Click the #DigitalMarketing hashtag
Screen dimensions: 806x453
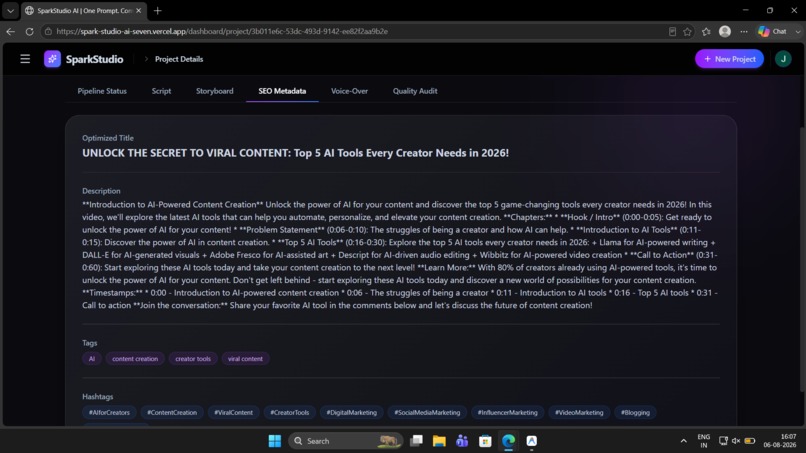pyautogui.click(x=352, y=412)
